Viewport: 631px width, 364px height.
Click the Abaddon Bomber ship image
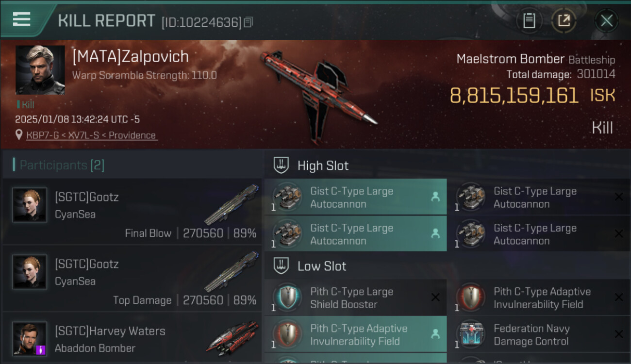click(x=232, y=336)
